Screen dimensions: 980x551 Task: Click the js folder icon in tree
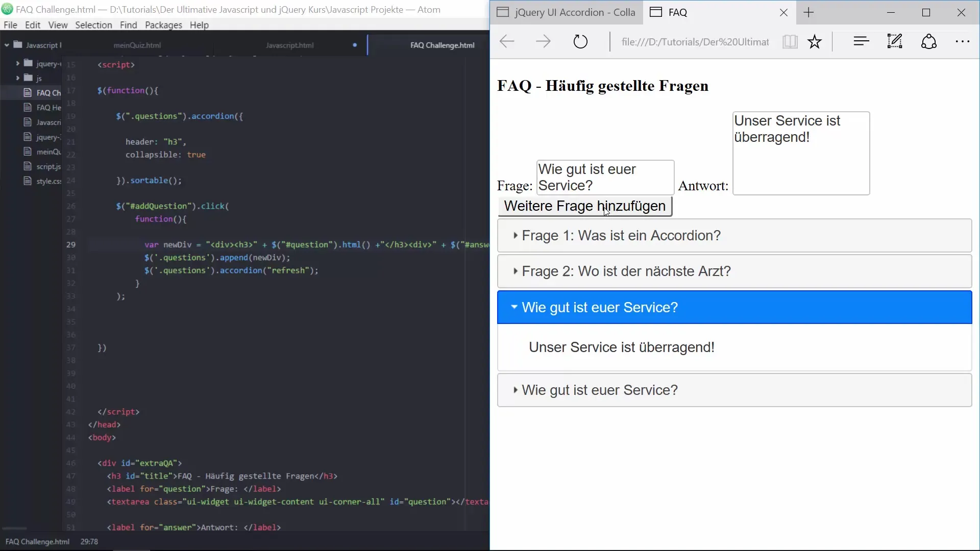point(29,78)
